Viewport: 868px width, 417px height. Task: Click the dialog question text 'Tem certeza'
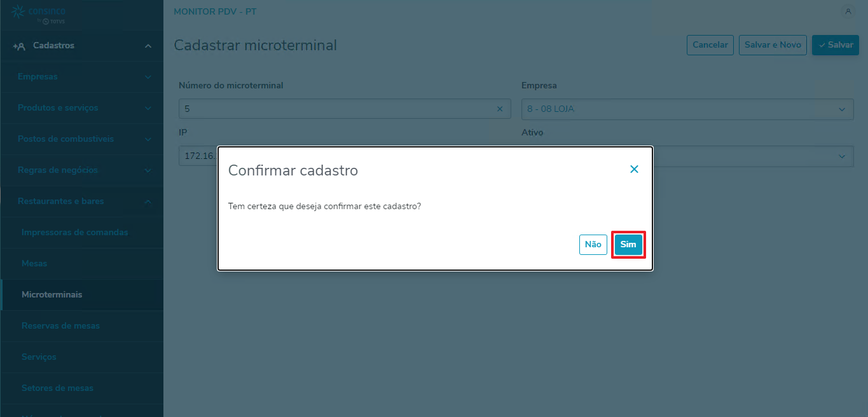(x=324, y=207)
